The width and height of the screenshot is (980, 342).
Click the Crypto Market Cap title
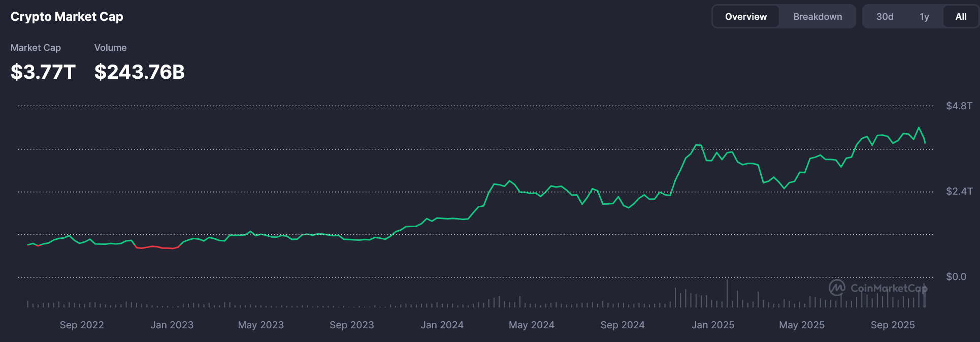coord(67,17)
